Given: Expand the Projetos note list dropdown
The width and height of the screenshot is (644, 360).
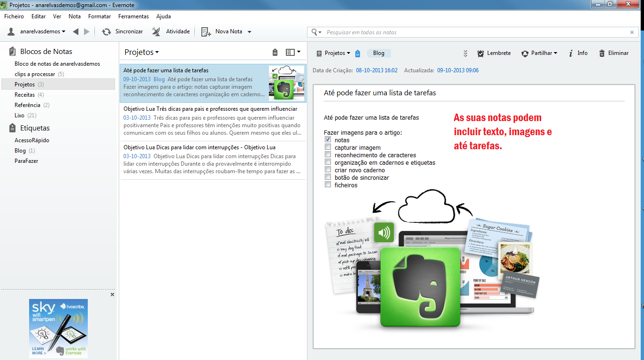Looking at the screenshot, I should [157, 53].
